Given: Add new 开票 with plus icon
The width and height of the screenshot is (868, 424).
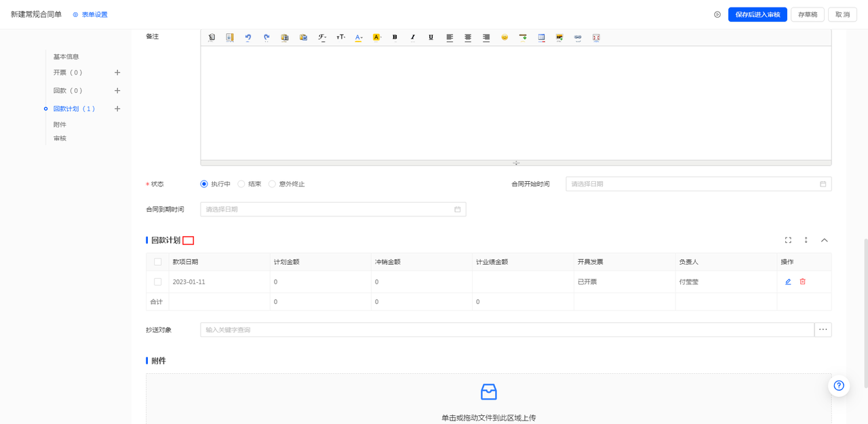Looking at the screenshot, I should (x=117, y=73).
